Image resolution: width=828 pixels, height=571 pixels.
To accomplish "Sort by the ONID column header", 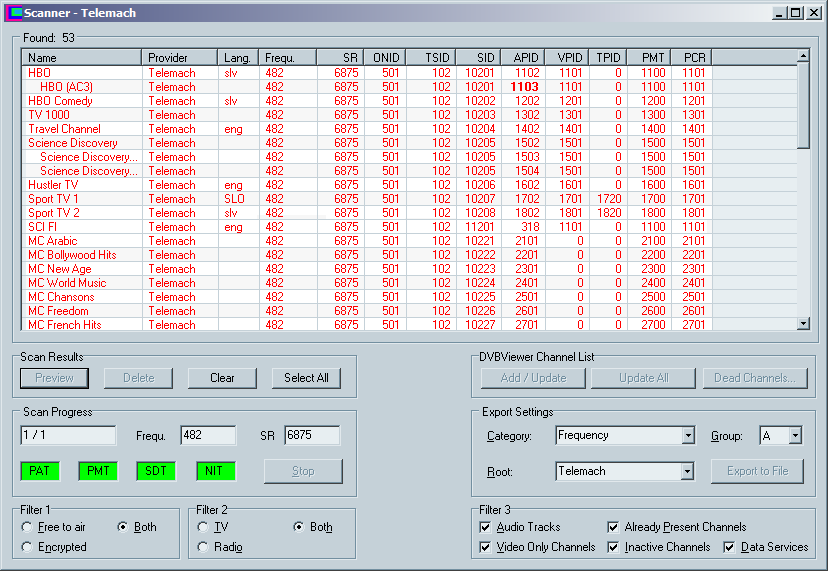I will [385, 58].
